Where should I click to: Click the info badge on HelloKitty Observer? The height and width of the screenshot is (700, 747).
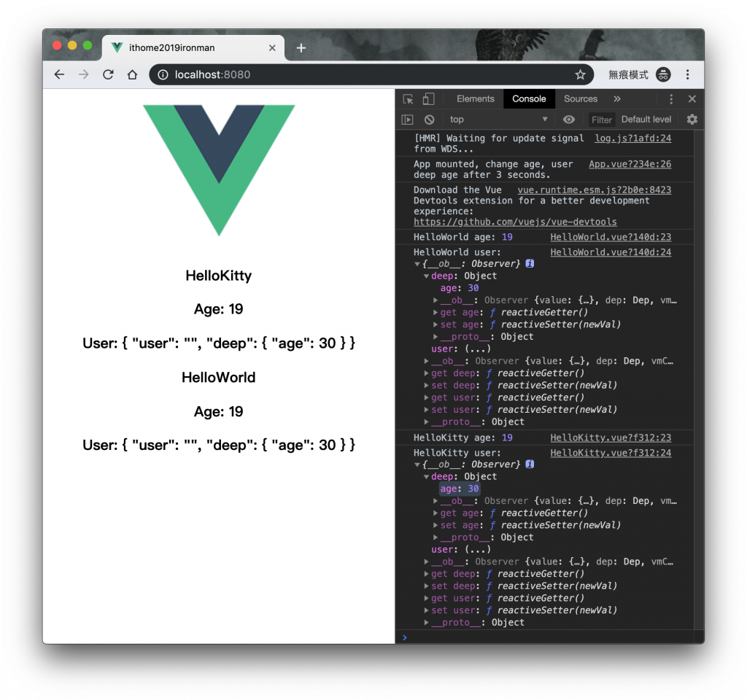(x=530, y=464)
